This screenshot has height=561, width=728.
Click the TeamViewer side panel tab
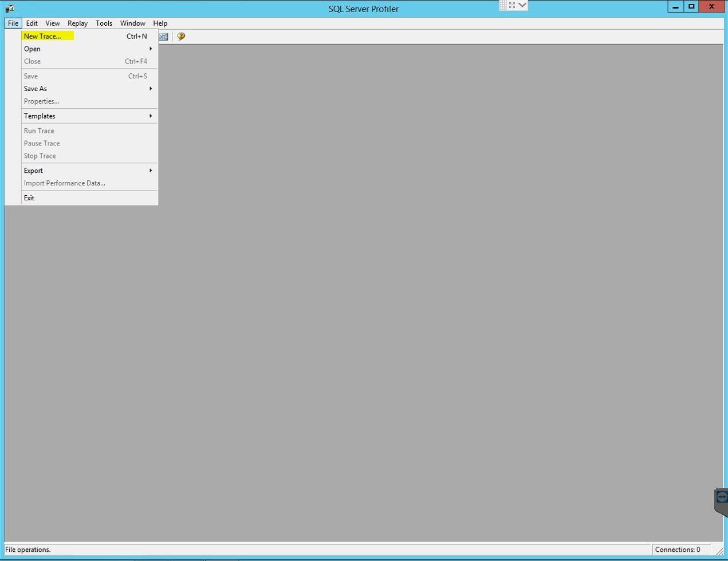[x=721, y=502]
